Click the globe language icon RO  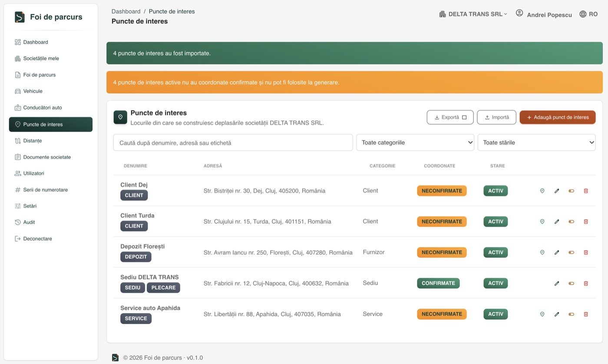(588, 14)
